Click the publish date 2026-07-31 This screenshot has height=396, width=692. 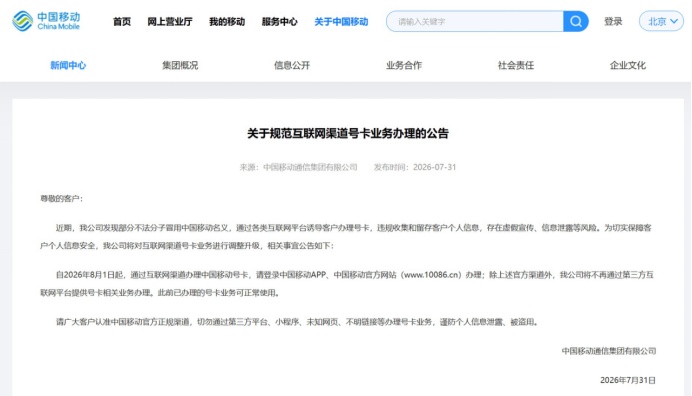[x=434, y=167]
